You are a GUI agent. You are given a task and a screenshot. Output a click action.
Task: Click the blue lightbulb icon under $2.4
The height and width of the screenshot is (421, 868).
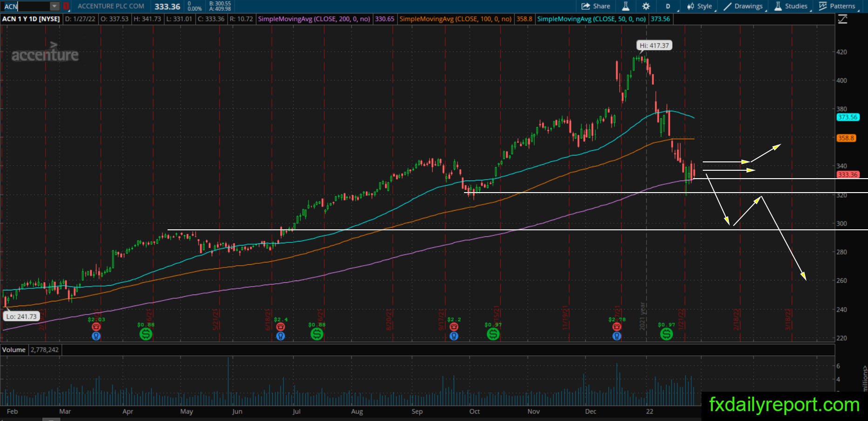[x=280, y=336]
